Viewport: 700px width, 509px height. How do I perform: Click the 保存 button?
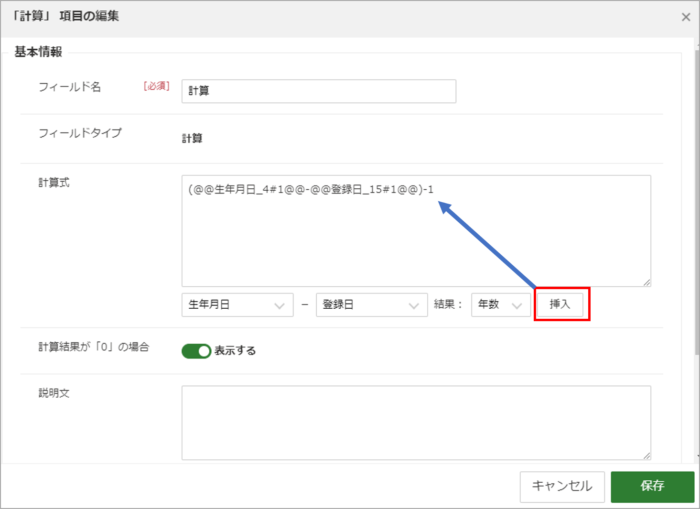coord(652,486)
